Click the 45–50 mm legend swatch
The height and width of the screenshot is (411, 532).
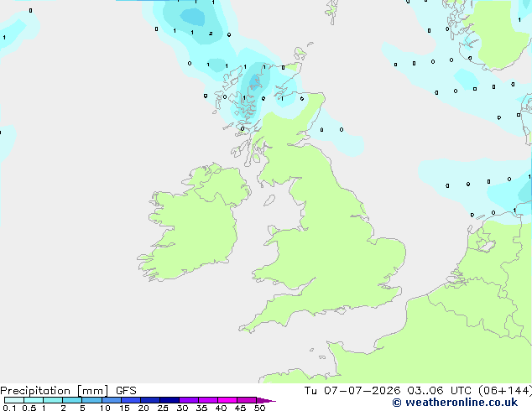(x=247, y=400)
